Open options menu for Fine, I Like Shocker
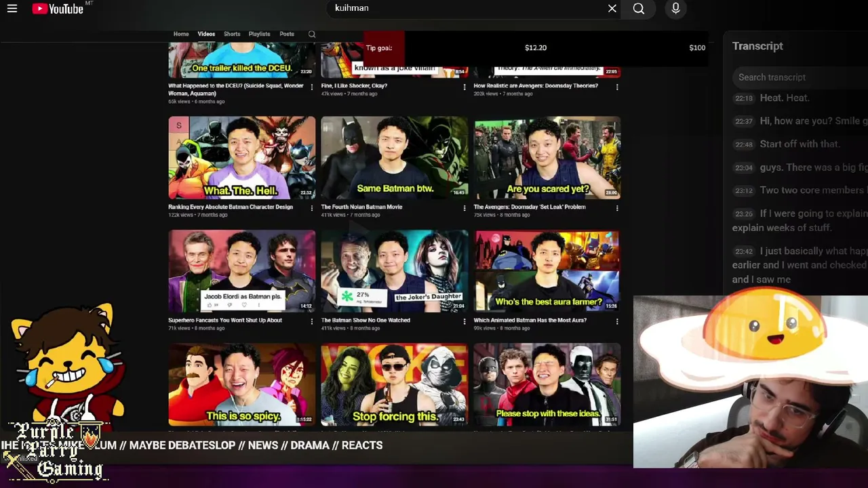868x488 pixels. pyautogui.click(x=465, y=87)
